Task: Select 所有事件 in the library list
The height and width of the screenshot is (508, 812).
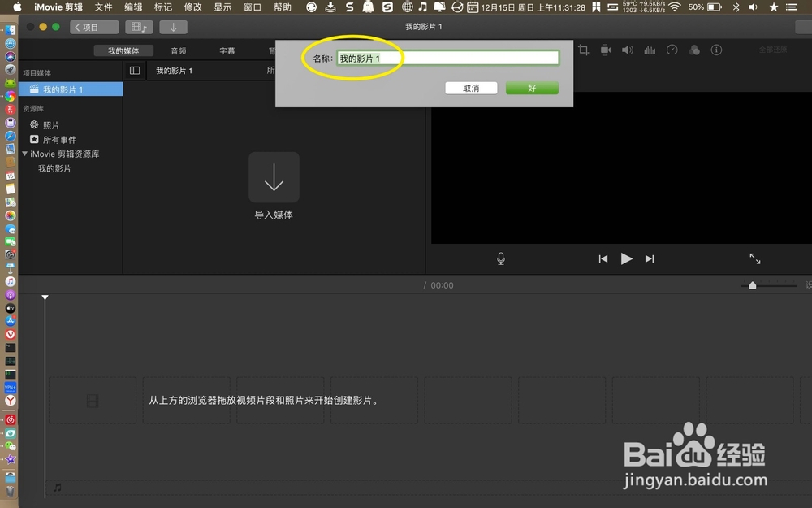Action: click(x=59, y=140)
